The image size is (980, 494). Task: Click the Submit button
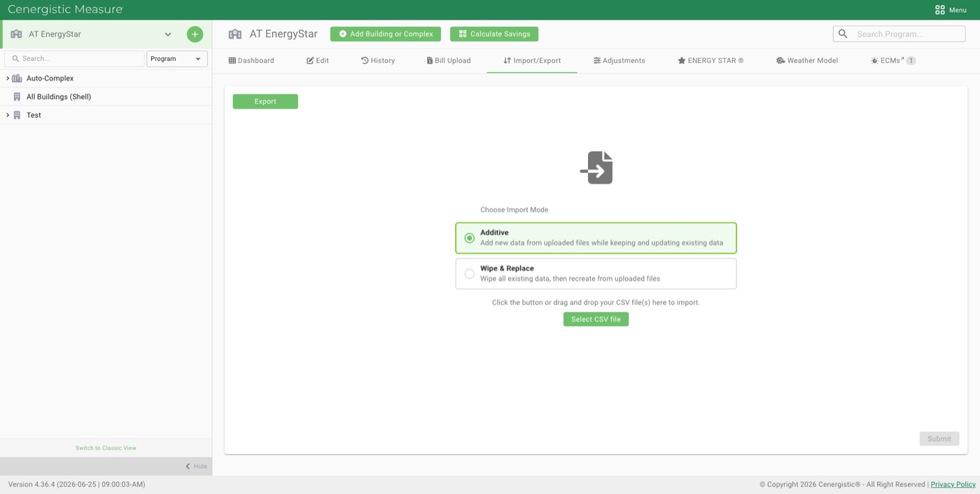click(x=939, y=439)
